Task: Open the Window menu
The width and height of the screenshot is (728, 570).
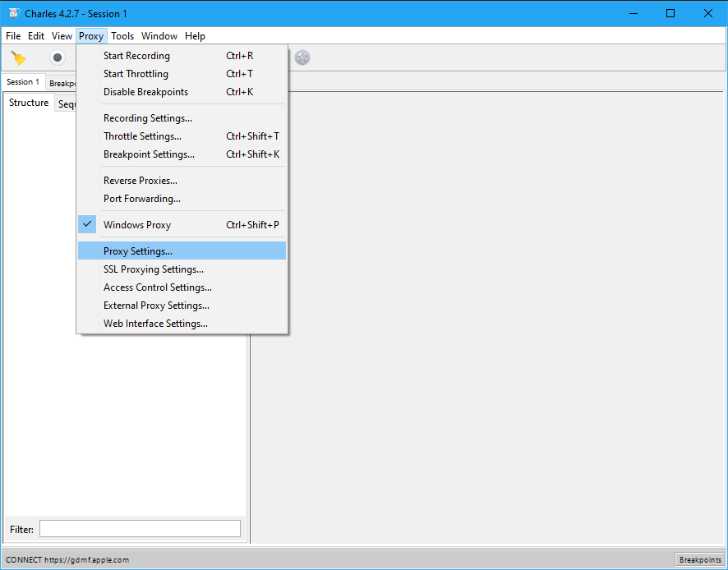Action: 159,36
